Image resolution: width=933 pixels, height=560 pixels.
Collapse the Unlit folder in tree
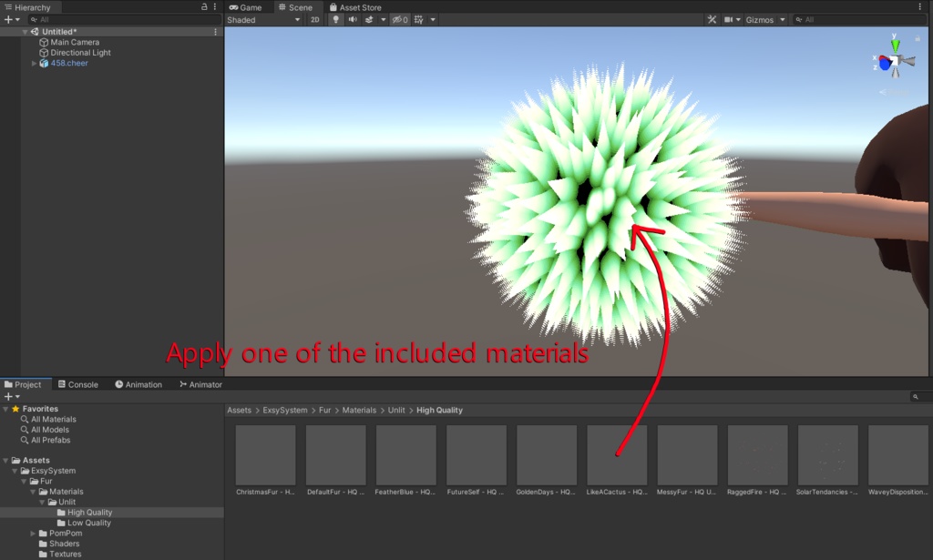42,502
